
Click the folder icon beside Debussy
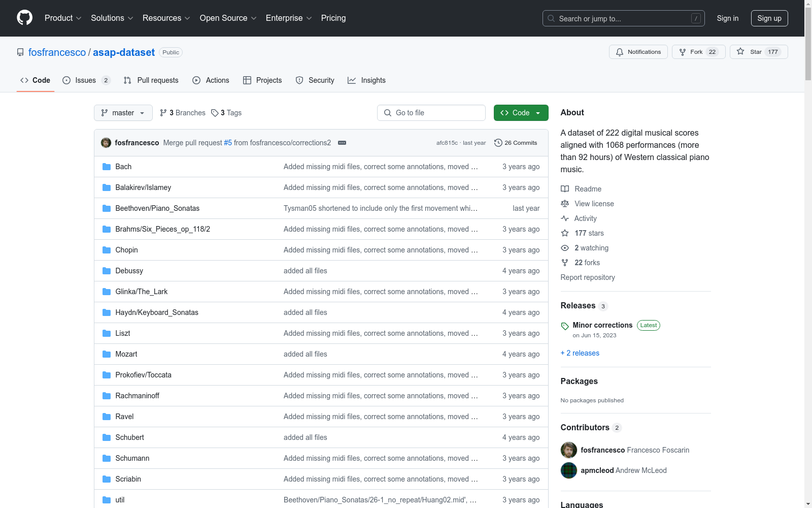[x=107, y=271]
